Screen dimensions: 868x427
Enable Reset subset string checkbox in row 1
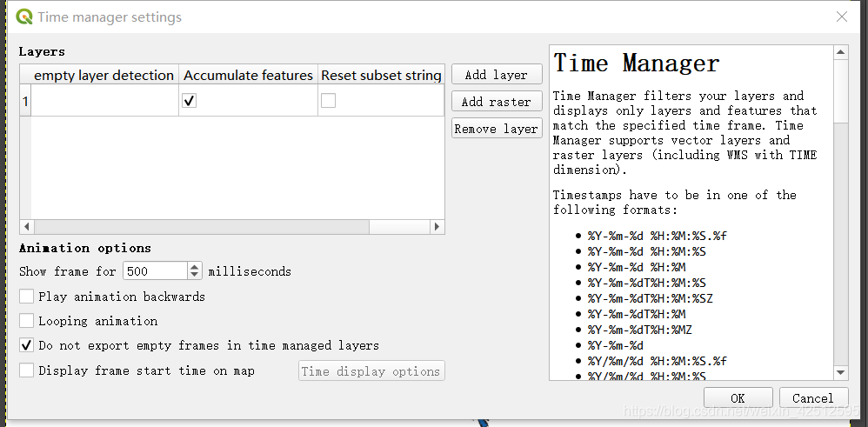coord(328,101)
